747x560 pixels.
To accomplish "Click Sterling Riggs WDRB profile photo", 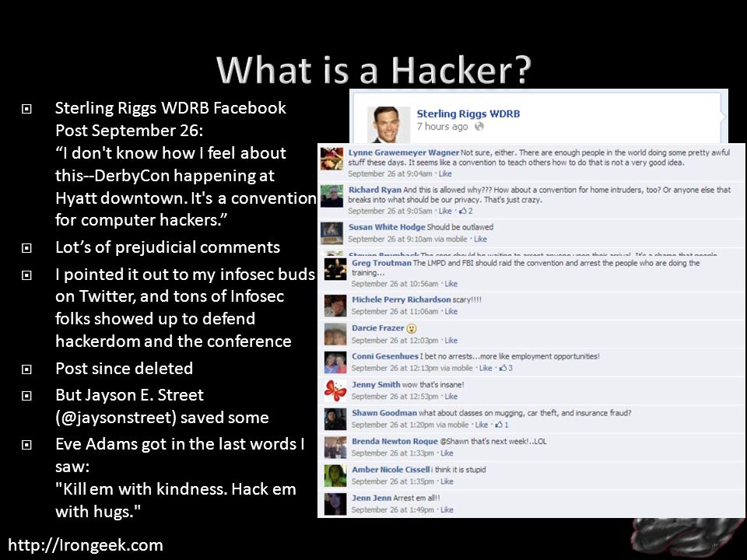I will [388, 124].
